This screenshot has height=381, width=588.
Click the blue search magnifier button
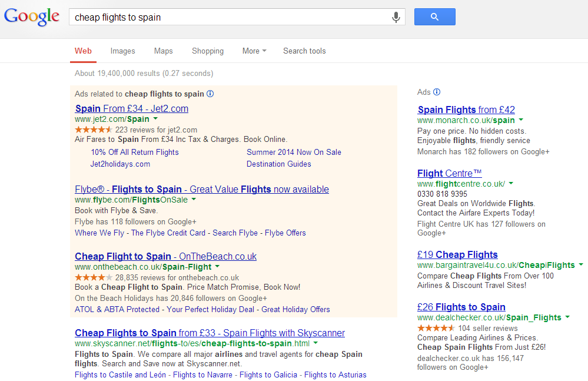(x=434, y=17)
